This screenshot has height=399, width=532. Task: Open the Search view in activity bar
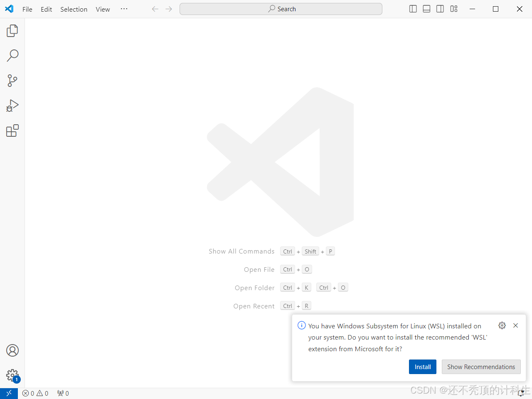click(x=12, y=56)
